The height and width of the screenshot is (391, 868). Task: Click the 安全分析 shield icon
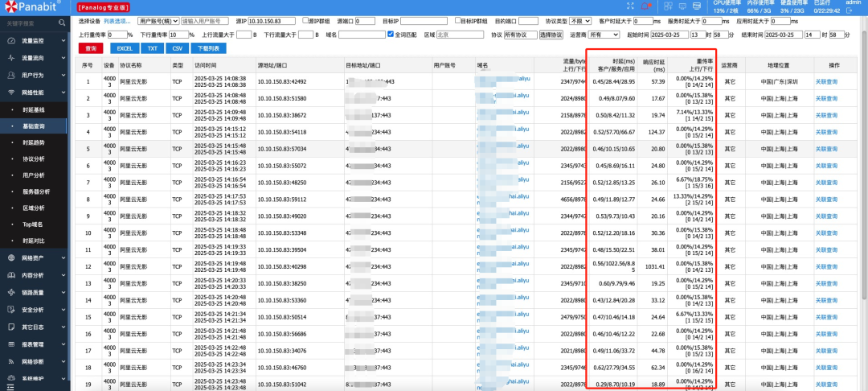point(11,310)
